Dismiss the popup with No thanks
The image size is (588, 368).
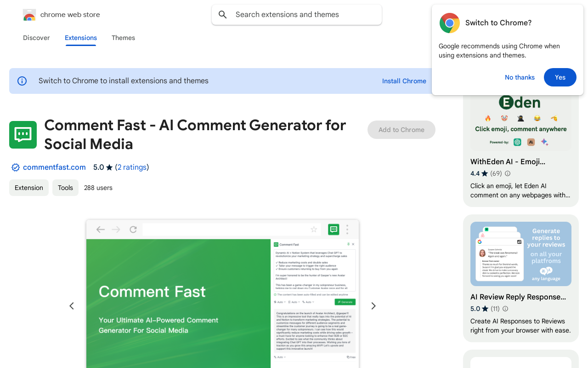point(520,77)
